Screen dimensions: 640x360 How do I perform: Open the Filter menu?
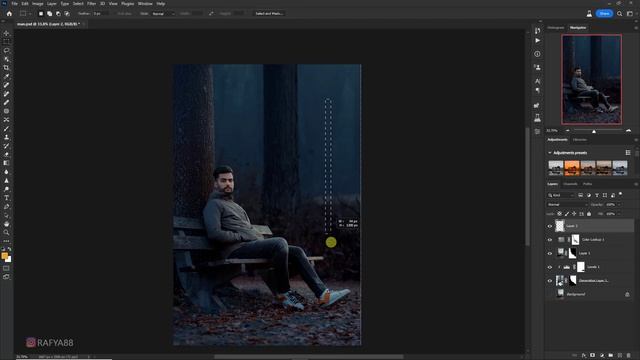pyautogui.click(x=91, y=4)
